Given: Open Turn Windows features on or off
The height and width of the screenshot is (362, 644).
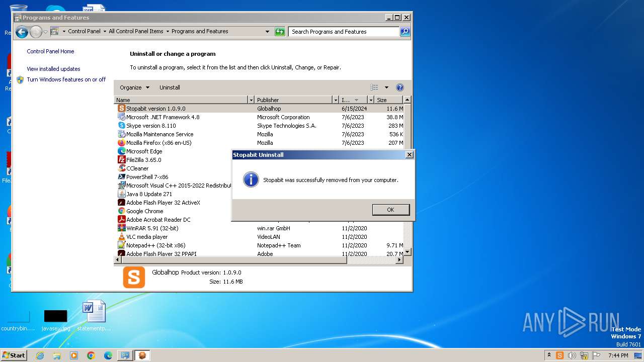Looking at the screenshot, I should (x=66, y=79).
